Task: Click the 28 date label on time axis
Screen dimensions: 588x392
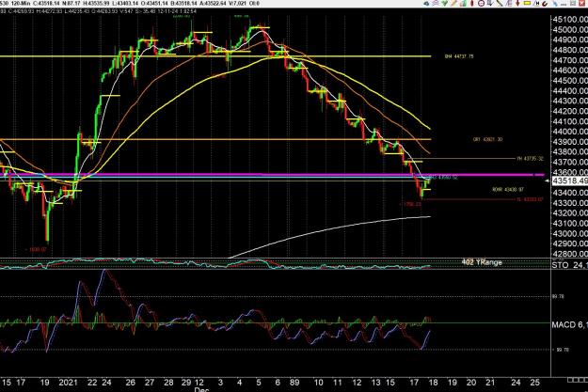Action: coord(168,383)
